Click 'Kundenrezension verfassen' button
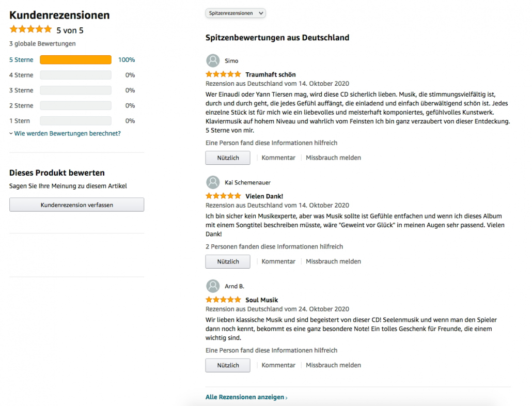The width and height of the screenshot is (532, 406). [76, 205]
